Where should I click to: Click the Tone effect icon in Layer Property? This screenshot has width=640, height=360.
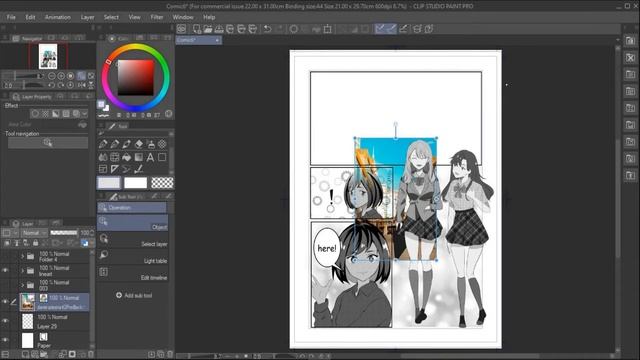pos(45,114)
